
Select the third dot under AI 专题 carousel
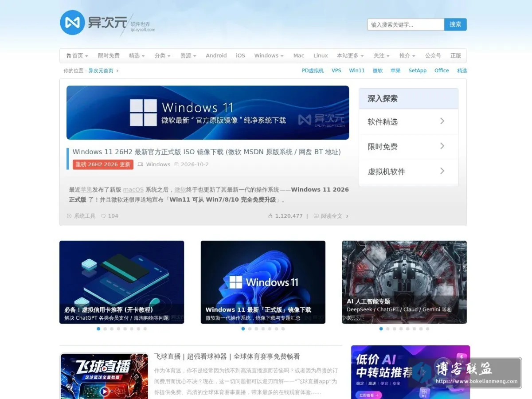[395, 329]
